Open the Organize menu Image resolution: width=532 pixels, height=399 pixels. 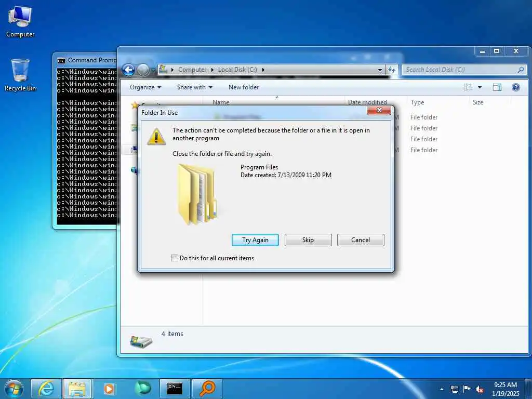tap(145, 87)
